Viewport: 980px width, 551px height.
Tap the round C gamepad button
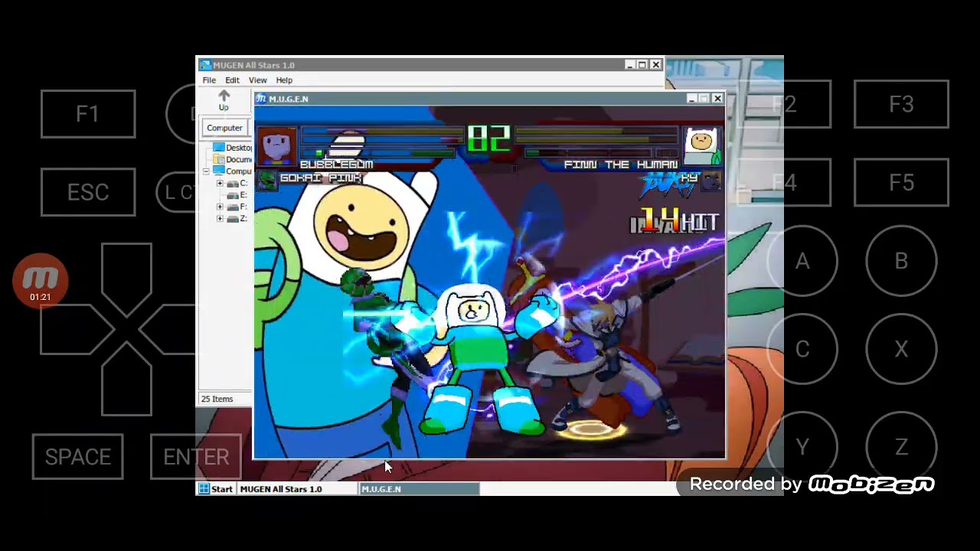pos(802,349)
